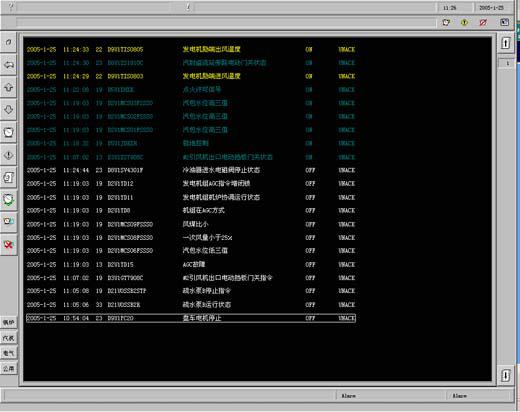
Task: Click the back arrow icon in left sidebar
Action: (9, 65)
